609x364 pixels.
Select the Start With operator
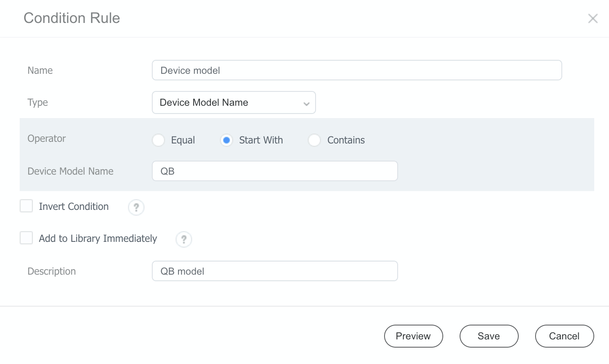pos(227,140)
